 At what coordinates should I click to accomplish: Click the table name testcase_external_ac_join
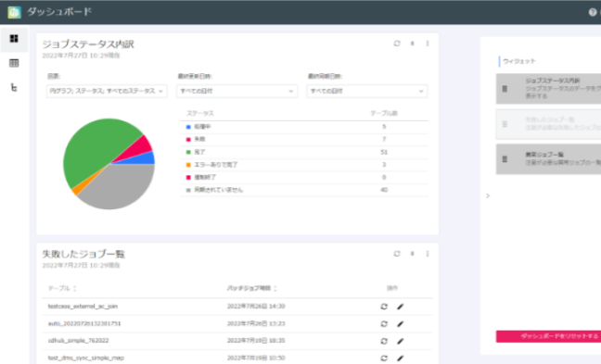pos(83,307)
